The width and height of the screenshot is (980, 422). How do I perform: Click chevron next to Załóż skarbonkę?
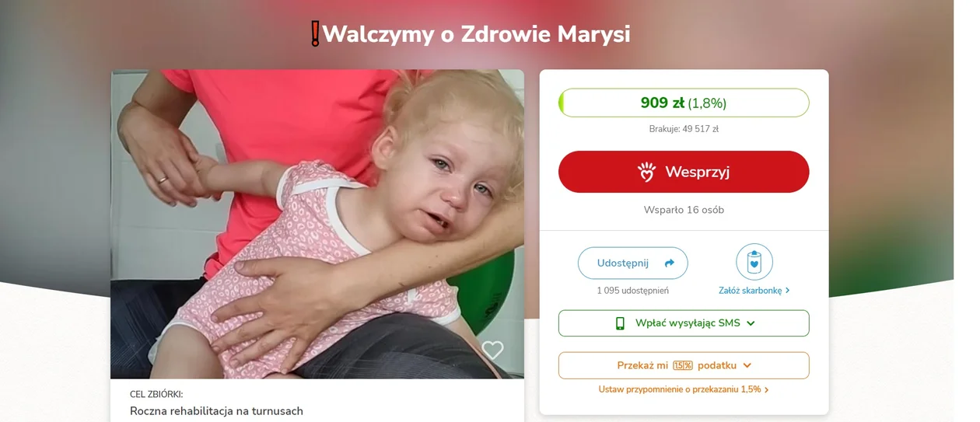tap(788, 291)
